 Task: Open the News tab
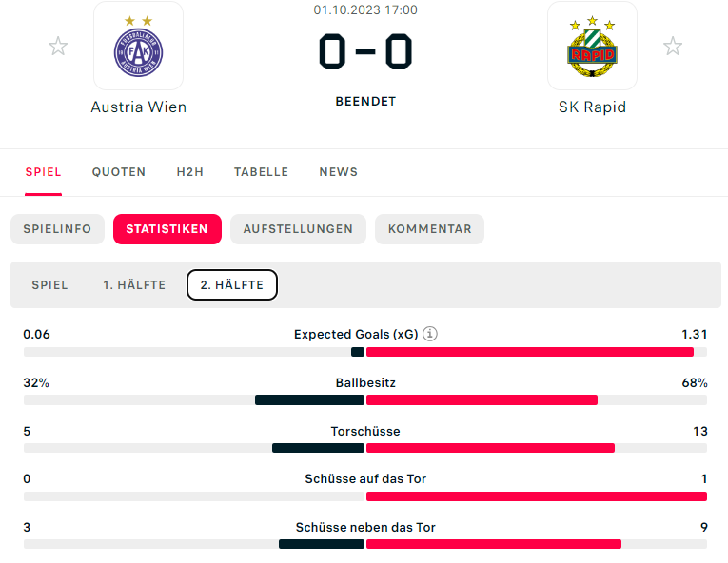click(x=339, y=172)
